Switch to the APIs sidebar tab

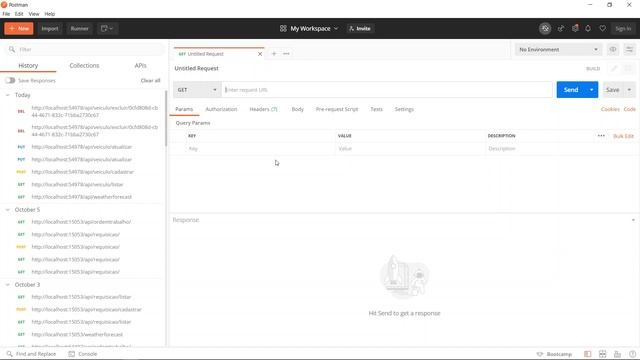tap(140, 65)
